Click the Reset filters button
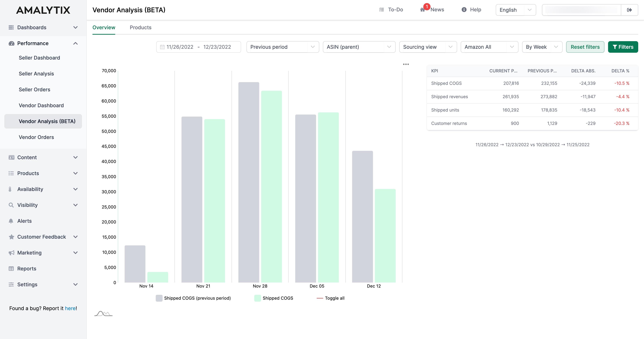The height and width of the screenshot is (339, 644). click(585, 47)
